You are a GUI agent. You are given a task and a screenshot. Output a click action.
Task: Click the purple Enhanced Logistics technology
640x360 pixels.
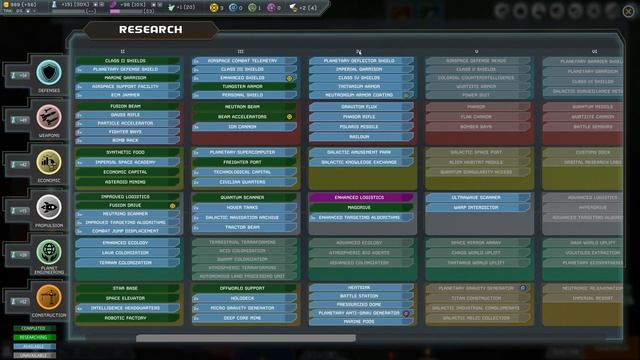(361, 198)
